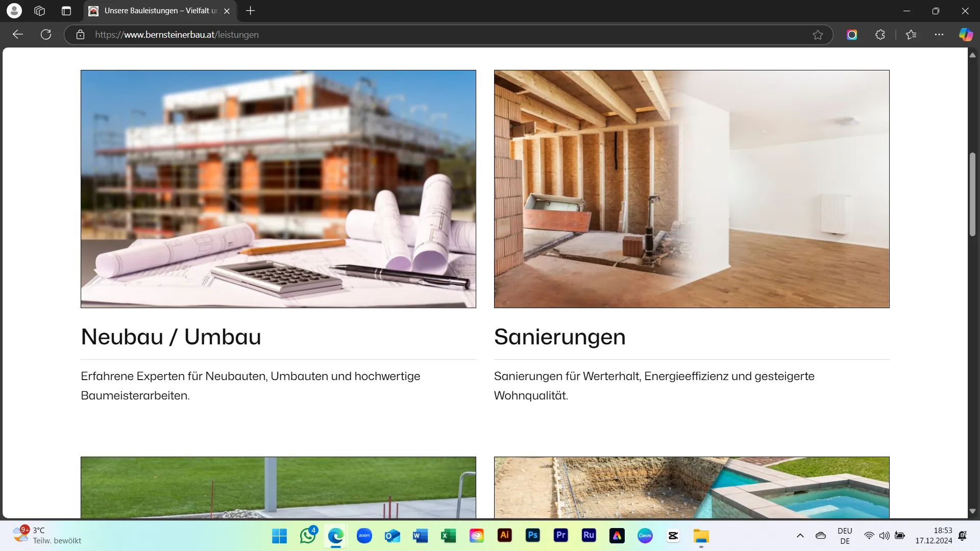Viewport: 980px width, 551px height.
Task: Open Word from the taskbar
Action: point(420,536)
